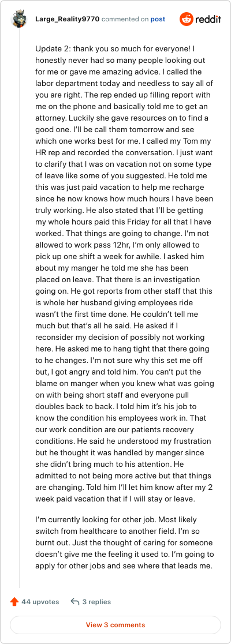Click the "View 3 comments" button
231x644 pixels.
[x=115, y=625]
